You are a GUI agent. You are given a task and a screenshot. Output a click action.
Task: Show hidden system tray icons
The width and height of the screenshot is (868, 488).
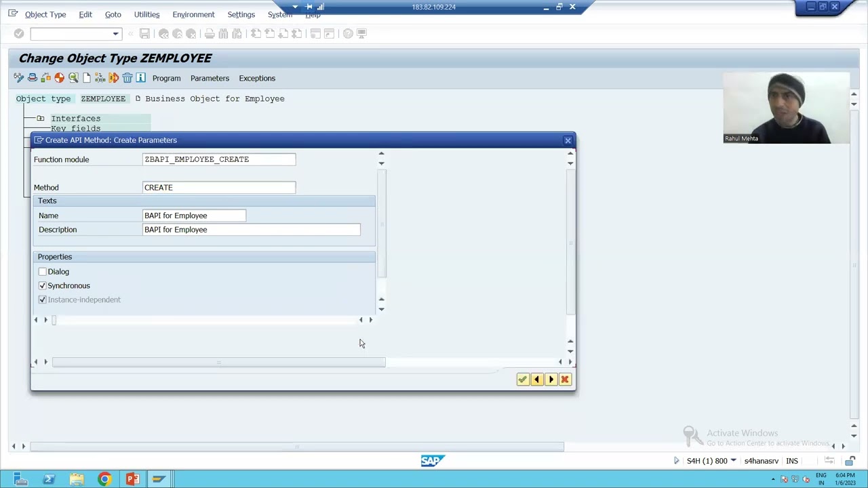[773, 479]
